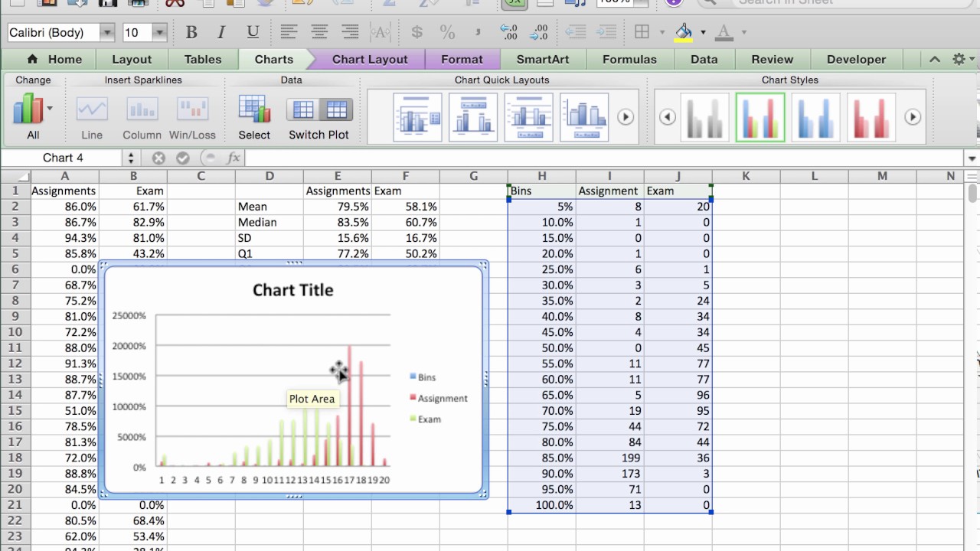Open the font color dropdown arrow
Viewport: 980px width, 551px height.
coord(743,32)
